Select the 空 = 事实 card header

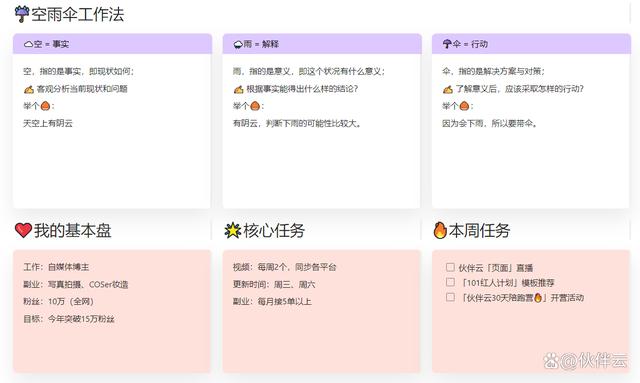click(112, 44)
